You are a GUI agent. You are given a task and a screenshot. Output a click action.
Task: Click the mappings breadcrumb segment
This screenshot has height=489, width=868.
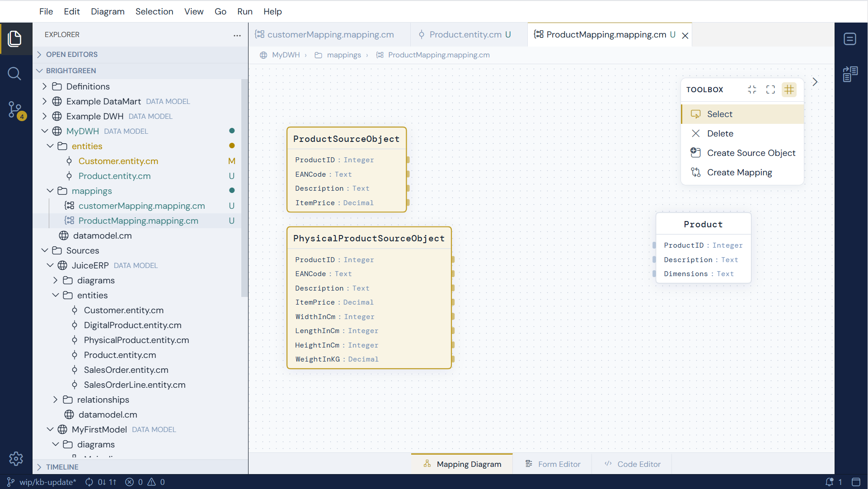344,55
